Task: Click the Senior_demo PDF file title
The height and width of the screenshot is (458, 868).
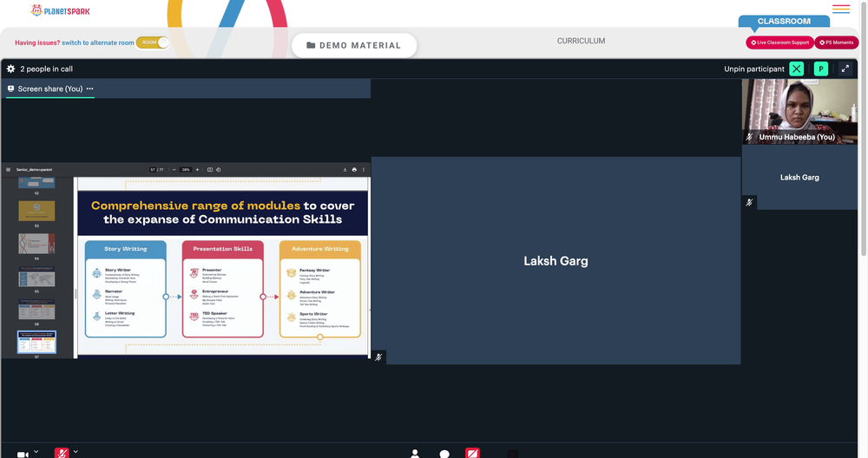Action: pyautogui.click(x=35, y=170)
